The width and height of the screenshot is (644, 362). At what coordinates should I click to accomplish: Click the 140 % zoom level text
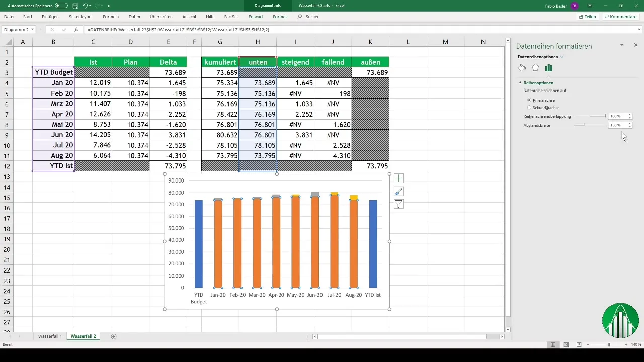tap(635, 345)
